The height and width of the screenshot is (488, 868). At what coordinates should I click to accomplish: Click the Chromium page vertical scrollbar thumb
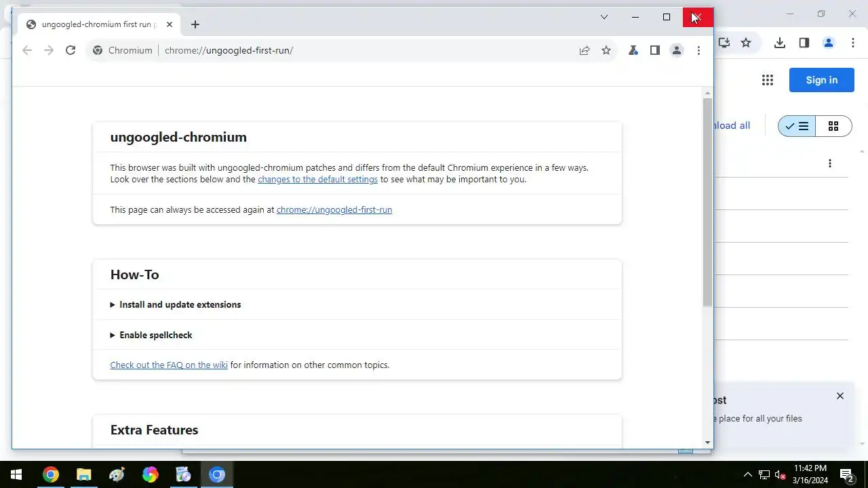coord(708,202)
